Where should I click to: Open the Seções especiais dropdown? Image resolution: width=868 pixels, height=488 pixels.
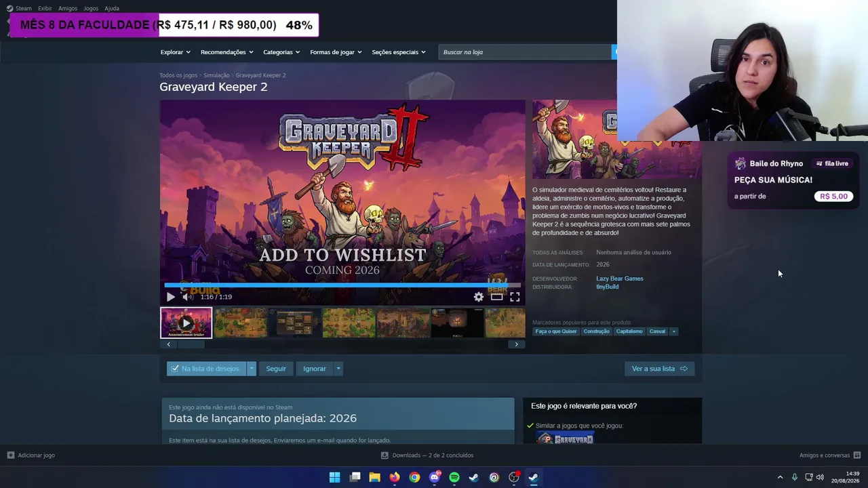tap(399, 52)
